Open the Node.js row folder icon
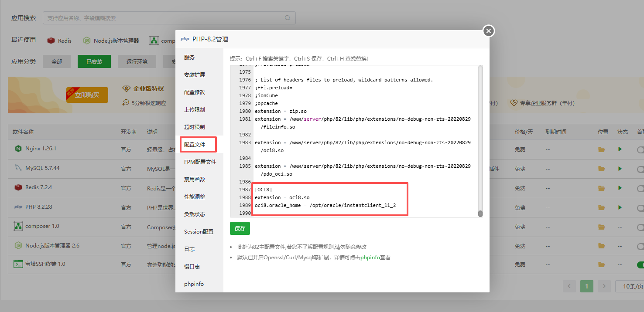Image resolution: width=644 pixels, height=312 pixels. point(602,246)
